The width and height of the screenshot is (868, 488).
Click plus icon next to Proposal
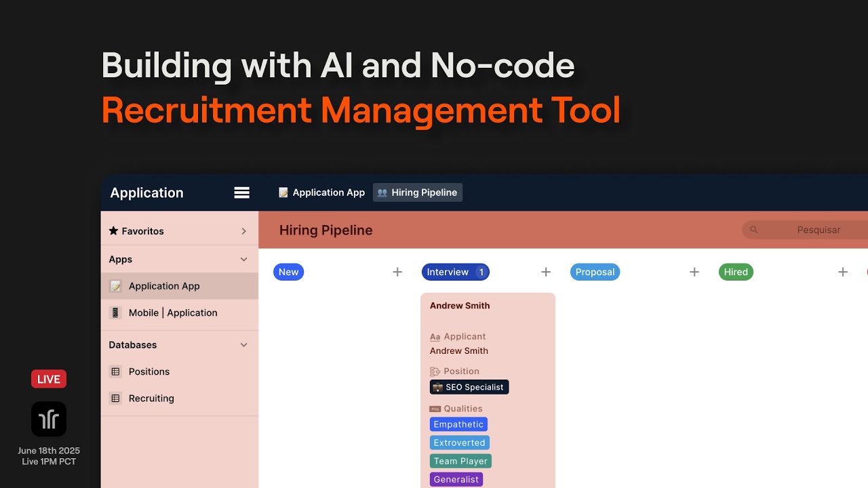[694, 272]
